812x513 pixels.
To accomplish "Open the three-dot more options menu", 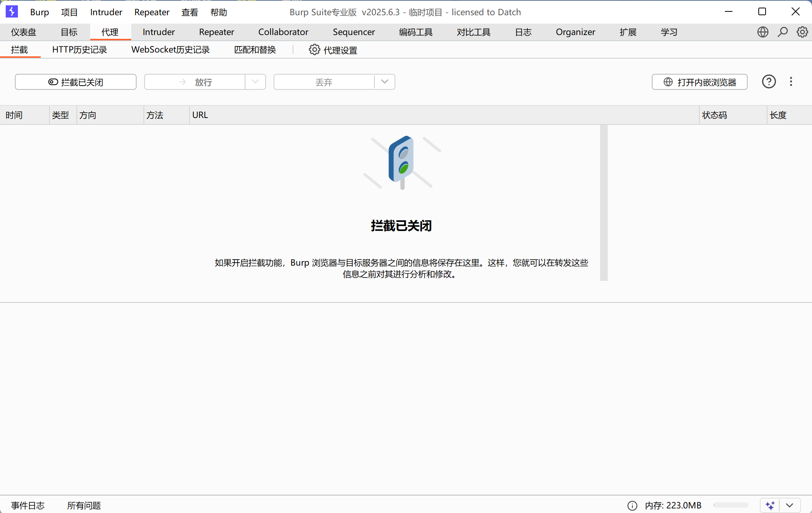I will pos(791,82).
